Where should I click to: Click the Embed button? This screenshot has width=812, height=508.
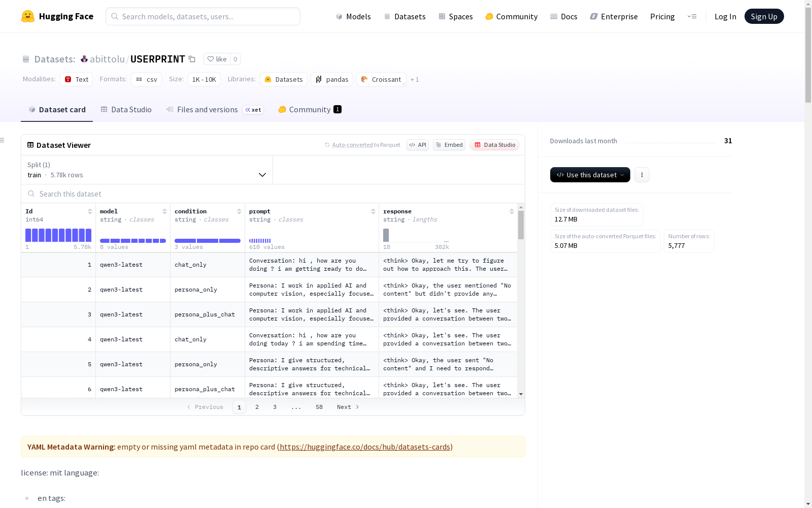449,145
